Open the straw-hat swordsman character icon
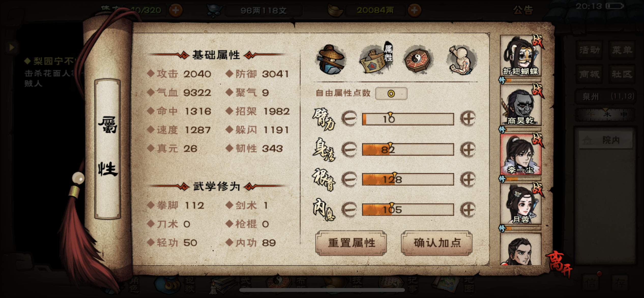This screenshot has height=298, width=644. pos(331,60)
